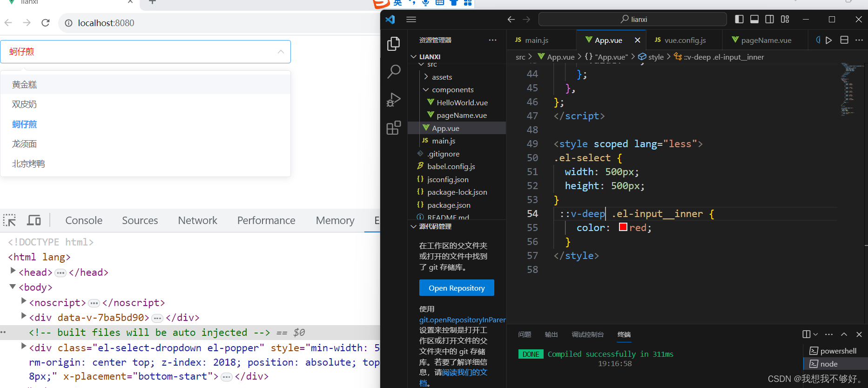Collapse the body element node
The height and width of the screenshot is (388, 868).
13,286
